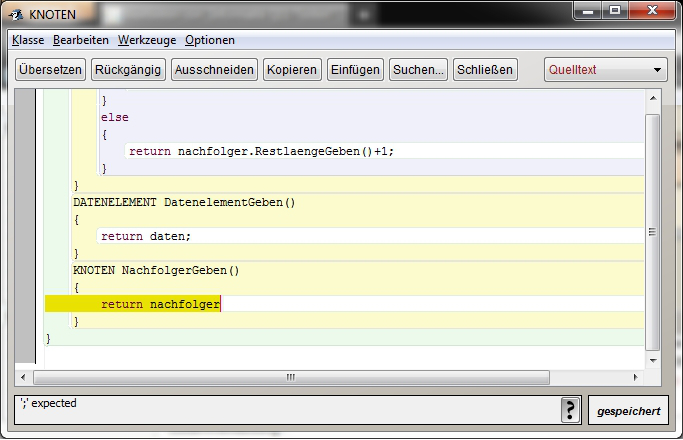The width and height of the screenshot is (683, 440).
Task: Open search with the Suchen... button
Action: (x=418, y=70)
